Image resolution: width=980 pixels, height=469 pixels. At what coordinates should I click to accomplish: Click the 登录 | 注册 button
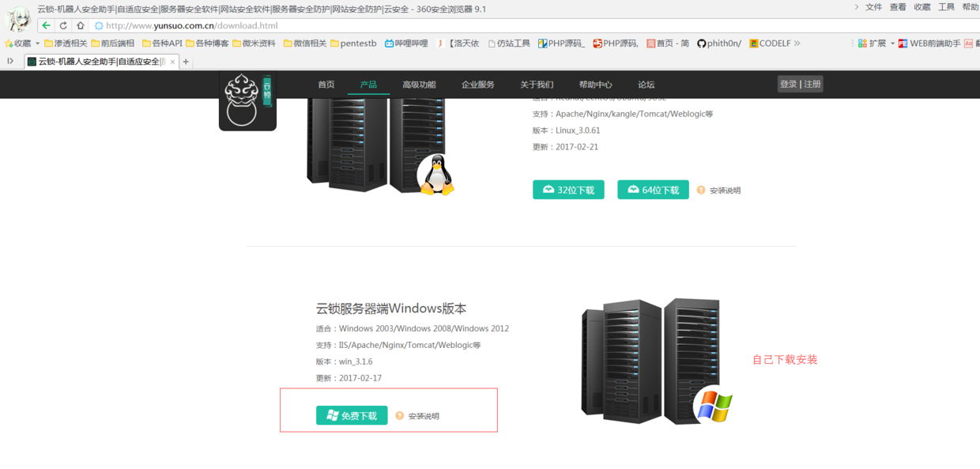coord(801,84)
